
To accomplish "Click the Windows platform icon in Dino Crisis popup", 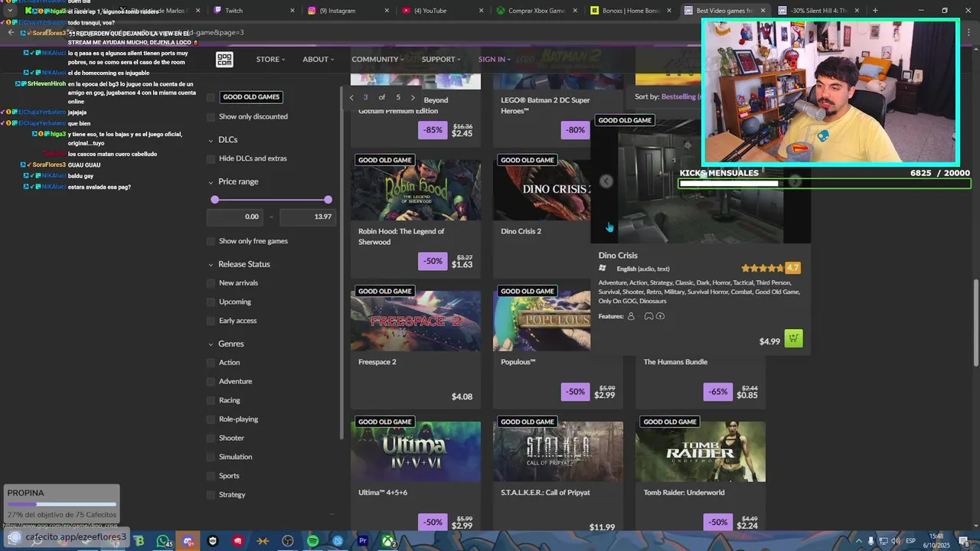I will [x=603, y=269].
